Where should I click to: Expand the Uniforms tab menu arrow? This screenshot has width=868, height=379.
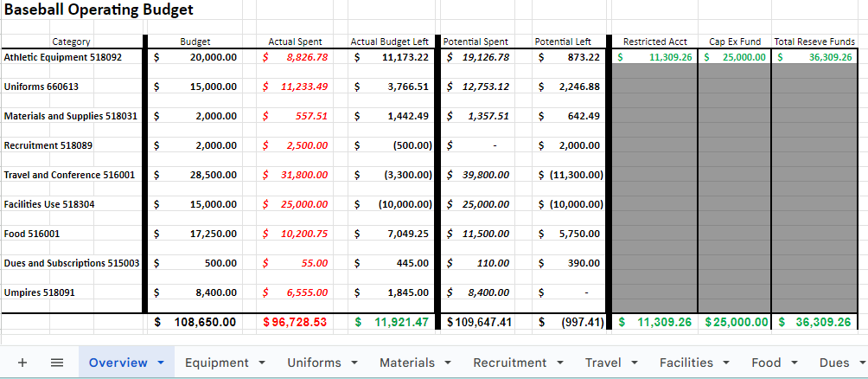click(354, 363)
